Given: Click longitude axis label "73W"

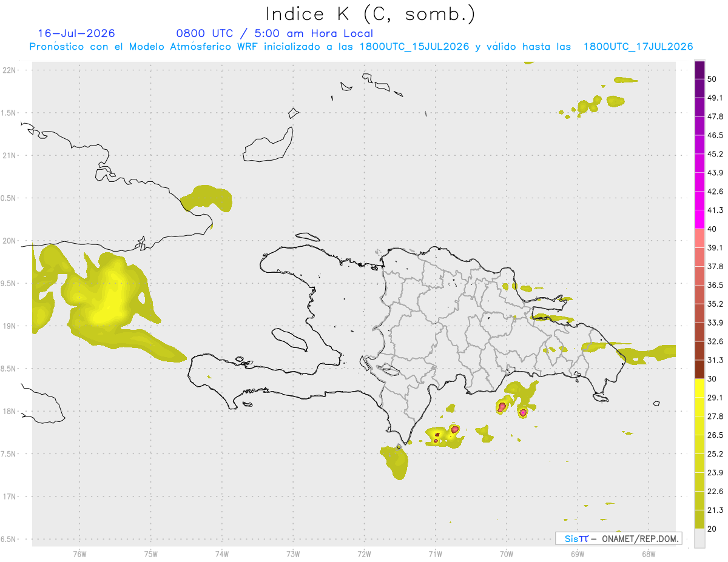Looking at the screenshot, I should pyautogui.click(x=293, y=554).
